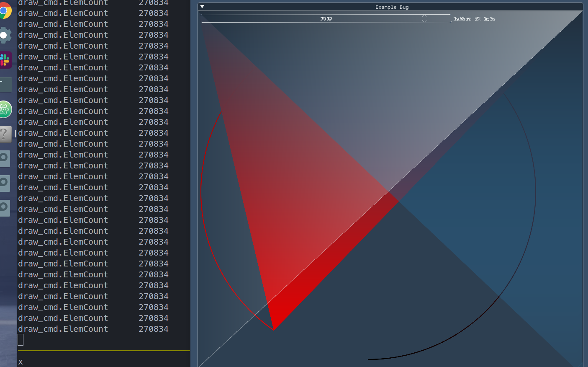The width and height of the screenshot is (588, 367).
Task: Click the middle camera icon in the dock
Action: coord(4,183)
